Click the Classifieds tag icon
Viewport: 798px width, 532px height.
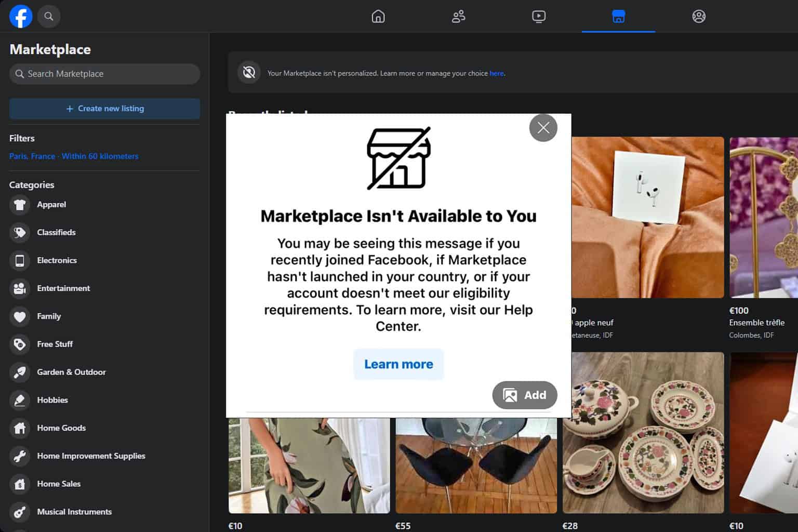tap(20, 233)
